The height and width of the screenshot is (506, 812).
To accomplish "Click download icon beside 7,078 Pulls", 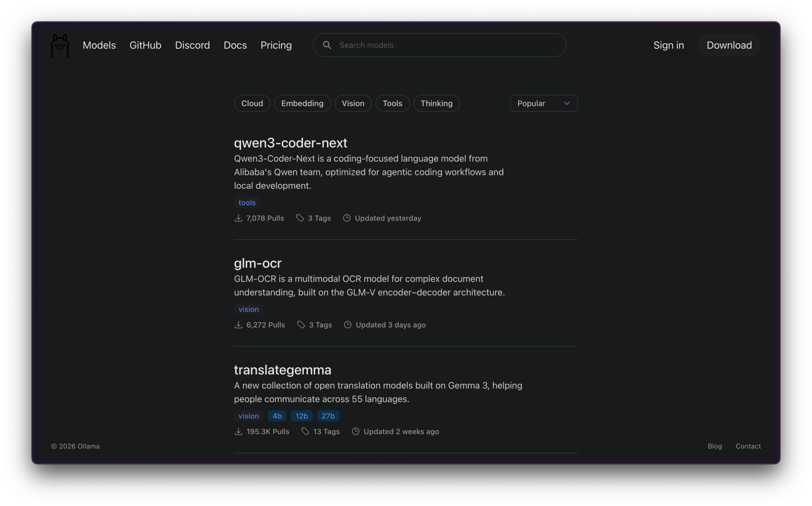I will (x=238, y=218).
